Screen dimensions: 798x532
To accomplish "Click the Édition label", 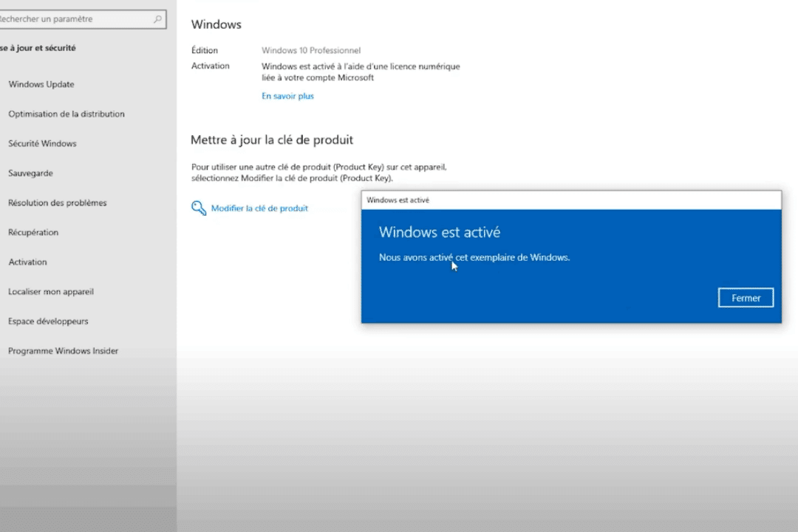I will pyautogui.click(x=205, y=50).
